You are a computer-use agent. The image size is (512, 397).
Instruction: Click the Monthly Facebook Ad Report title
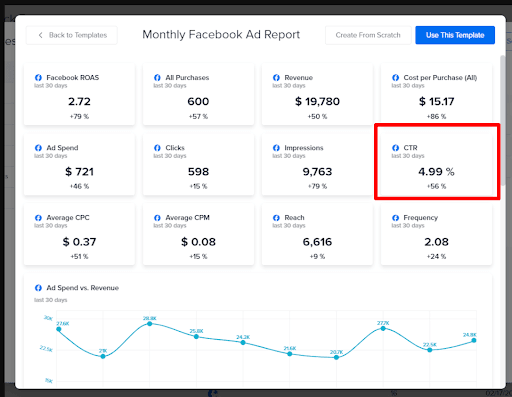coord(221,35)
